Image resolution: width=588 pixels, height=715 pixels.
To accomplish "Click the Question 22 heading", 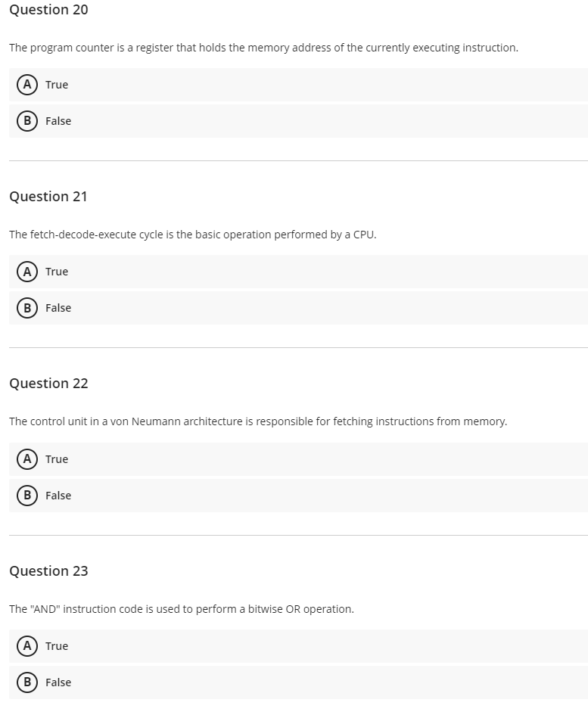I will [48, 384].
